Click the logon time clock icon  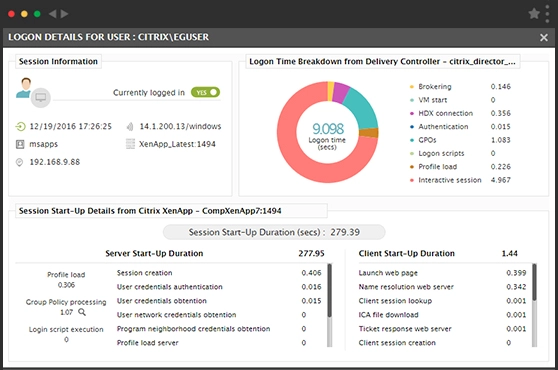click(20, 126)
